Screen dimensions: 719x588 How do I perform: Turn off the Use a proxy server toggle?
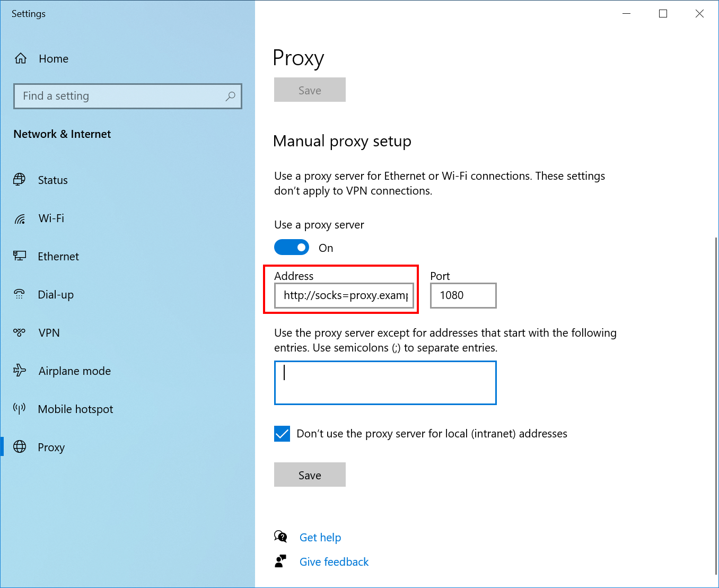point(292,247)
